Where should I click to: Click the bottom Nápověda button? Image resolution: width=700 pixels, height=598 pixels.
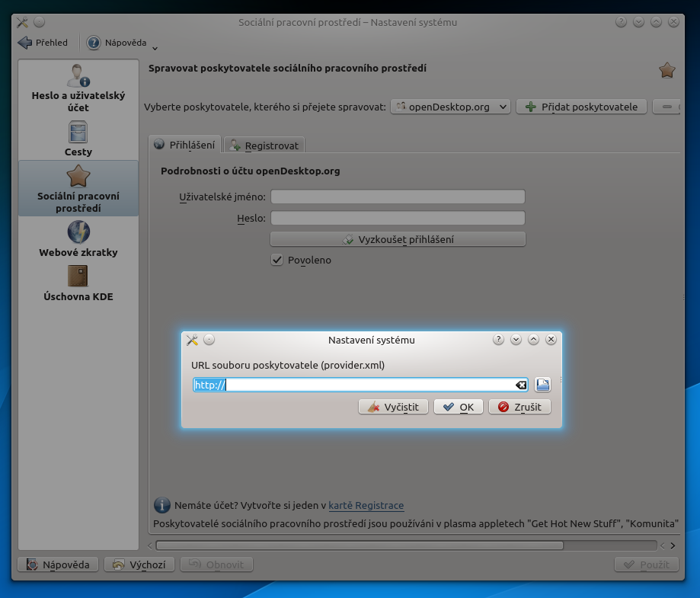(x=58, y=564)
